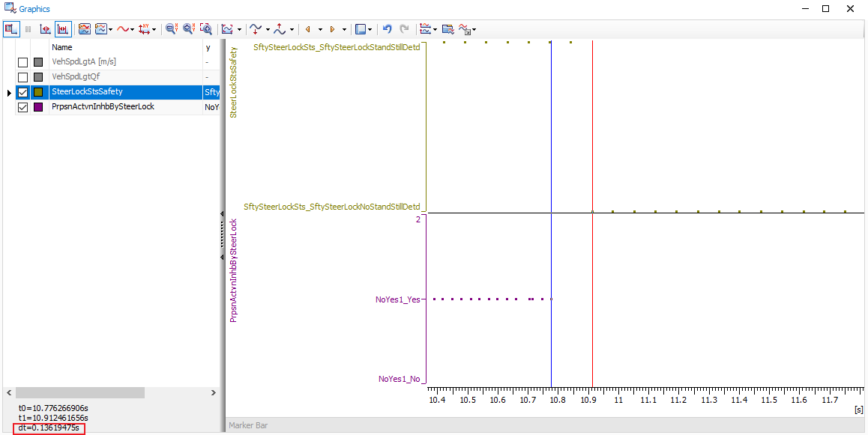Toggle the legend view icon in toolbar

pos(10,29)
